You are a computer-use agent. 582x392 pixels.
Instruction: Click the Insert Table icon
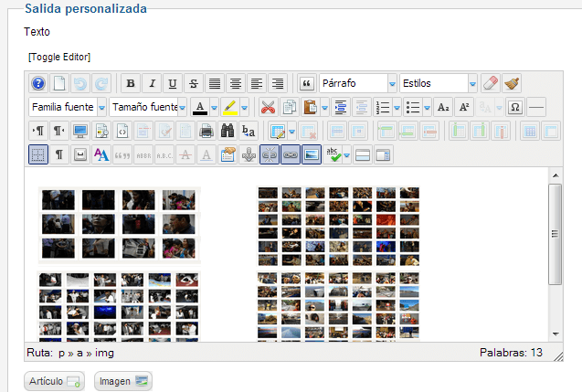(x=278, y=131)
